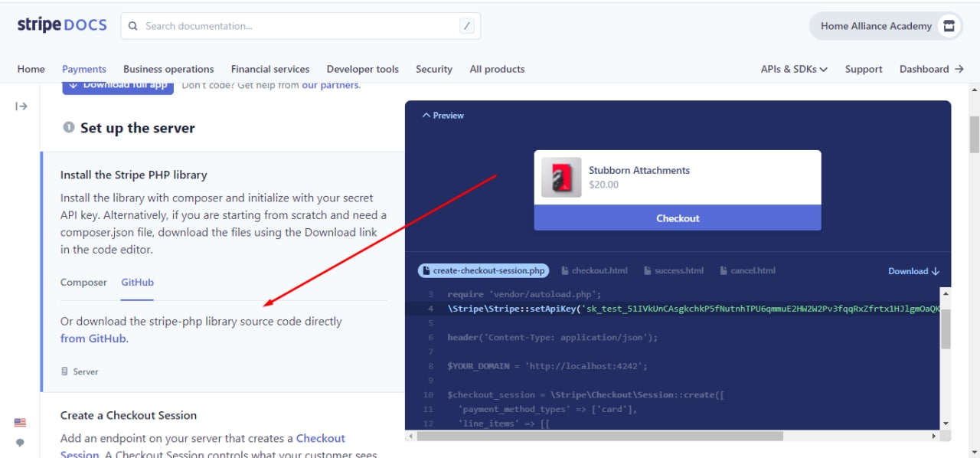980x458 pixels.
Task: Click the require 'vendor/autoload.php' line
Action: click(524, 294)
